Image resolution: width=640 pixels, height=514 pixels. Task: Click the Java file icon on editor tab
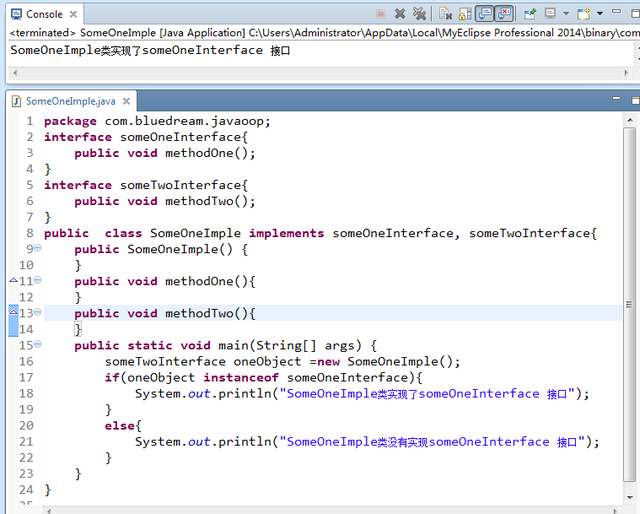(16, 101)
